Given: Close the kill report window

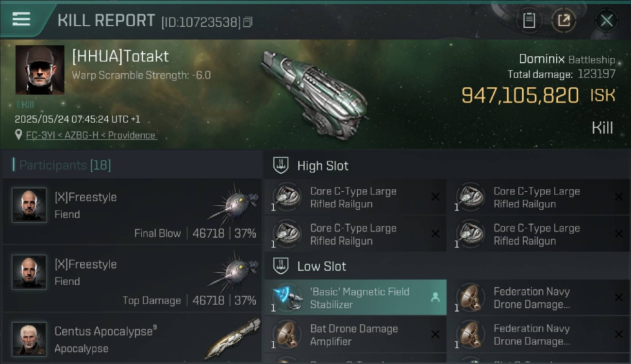Looking at the screenshot, I should [x=606, y=20].
